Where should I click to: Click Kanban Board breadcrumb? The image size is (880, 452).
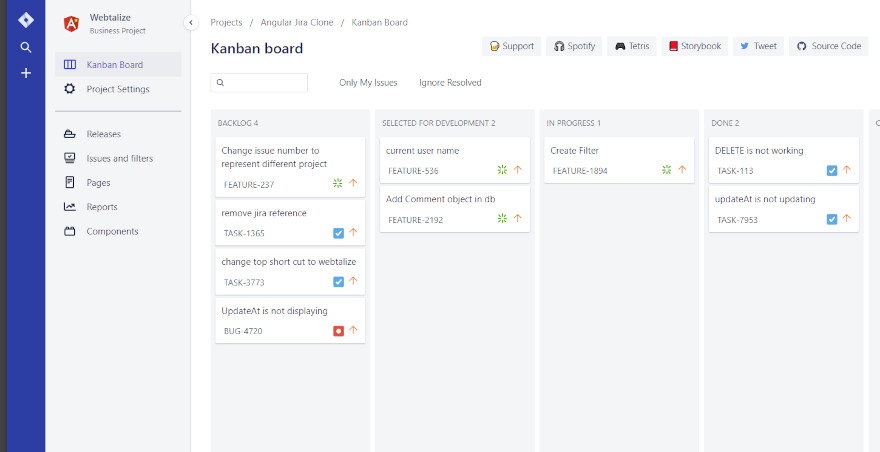click(379, 22)
